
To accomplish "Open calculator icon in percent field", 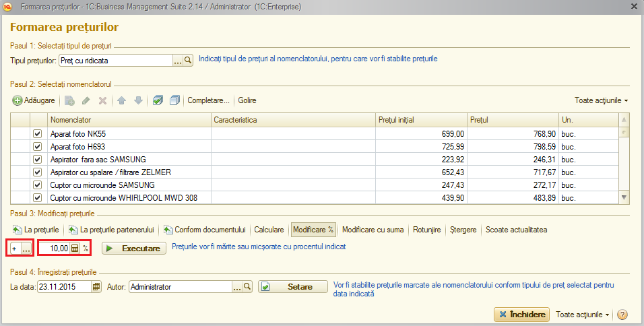I will coord(75,249).
